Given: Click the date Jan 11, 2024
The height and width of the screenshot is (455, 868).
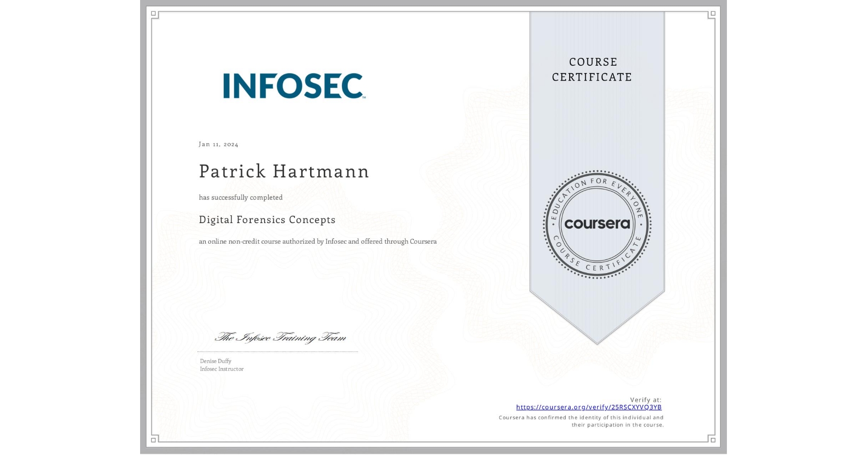Looking at the screenshot, I should (x=218, y=144).
